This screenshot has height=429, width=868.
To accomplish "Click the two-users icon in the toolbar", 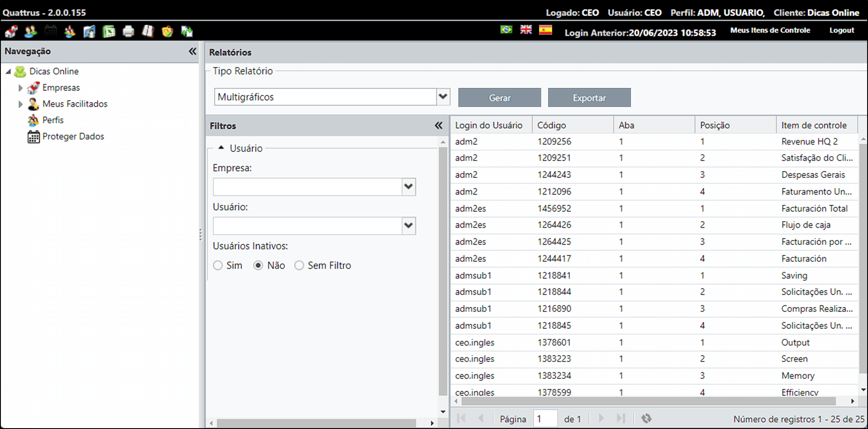I will [31, 31].
